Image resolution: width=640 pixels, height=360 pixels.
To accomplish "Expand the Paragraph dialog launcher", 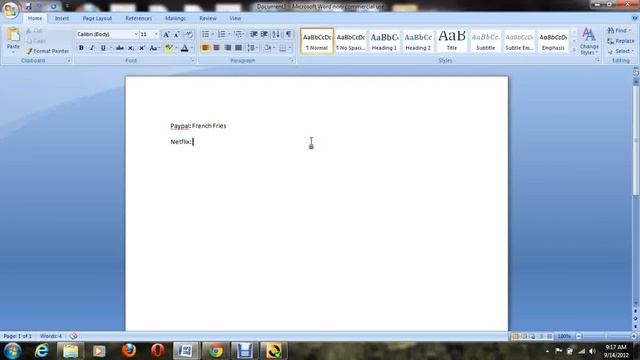I will (x=291, y=60).
